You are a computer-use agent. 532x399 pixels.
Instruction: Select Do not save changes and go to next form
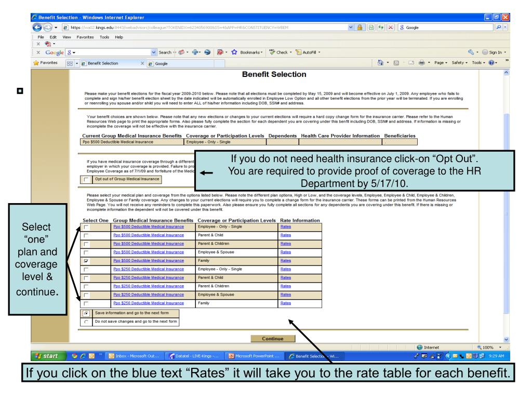[87, 322]
